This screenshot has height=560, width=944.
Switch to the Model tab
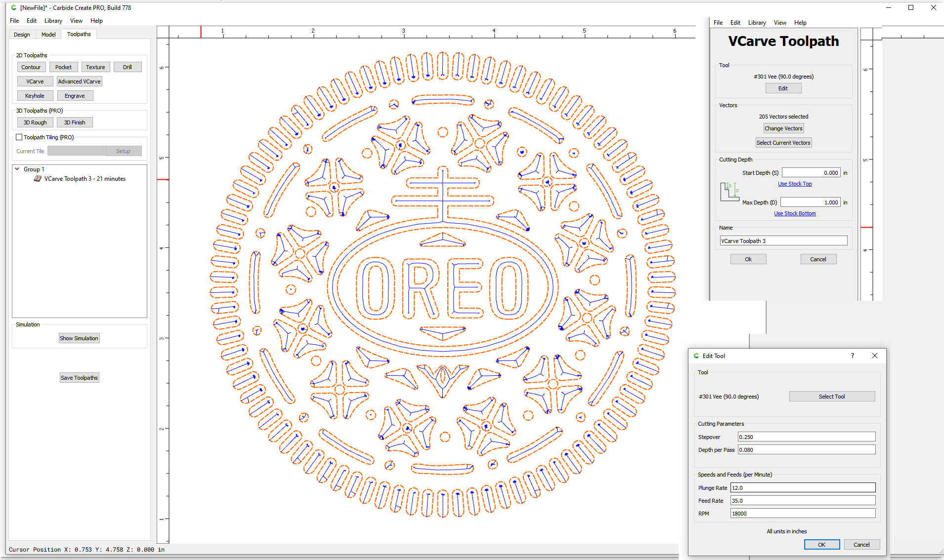[x=48, y=35]
